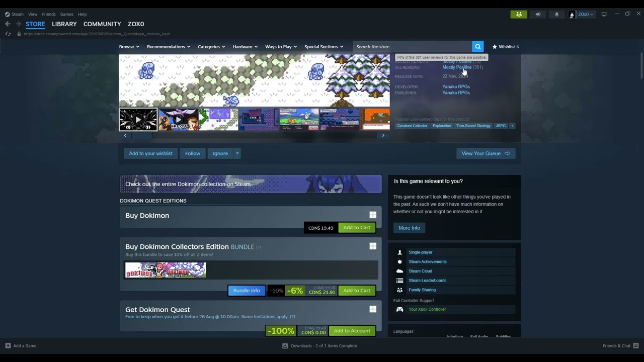The height and width of the screenshot is (362, 644).
Task: Click the Family Sharing icon
Action: coord(399,290)
